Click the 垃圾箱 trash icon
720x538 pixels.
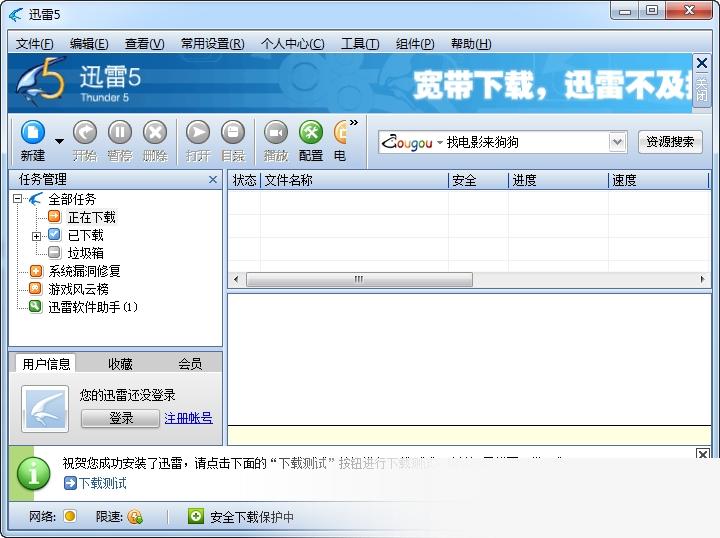(54, 252)
